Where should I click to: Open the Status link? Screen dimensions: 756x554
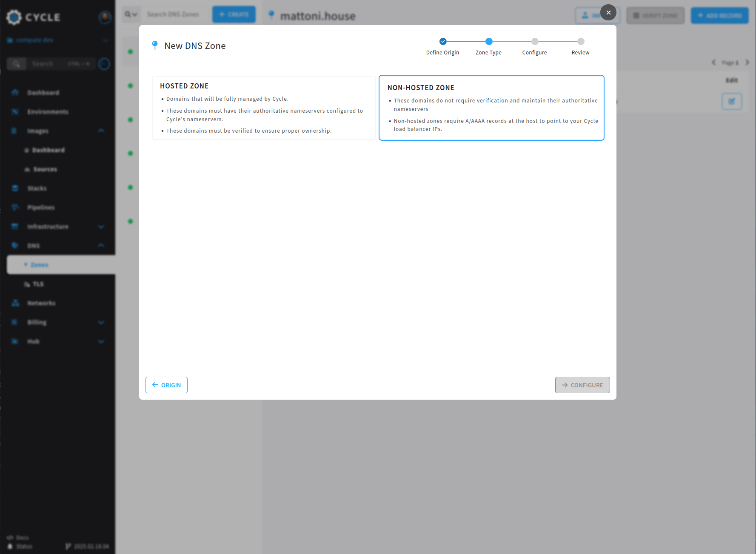[x=20, y=546]
